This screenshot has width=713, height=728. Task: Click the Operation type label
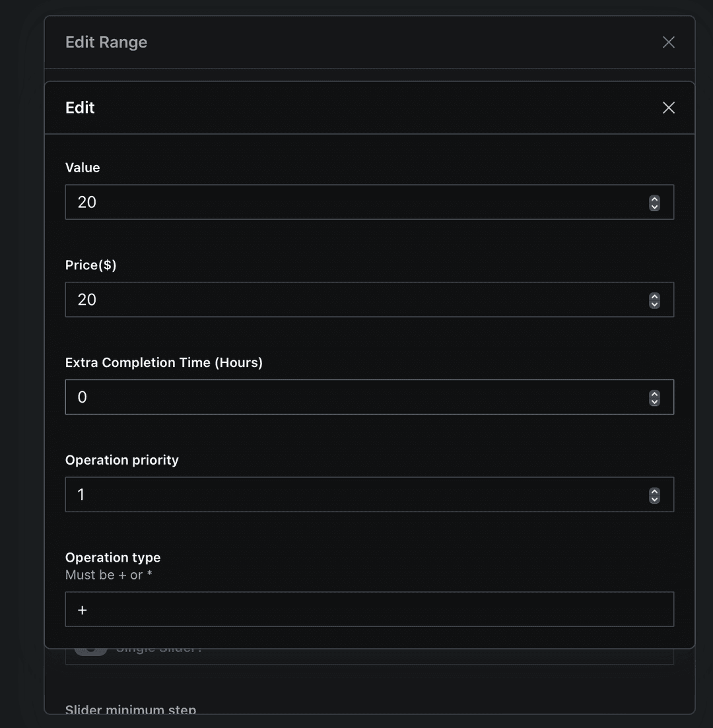click(x=113, y=558)
